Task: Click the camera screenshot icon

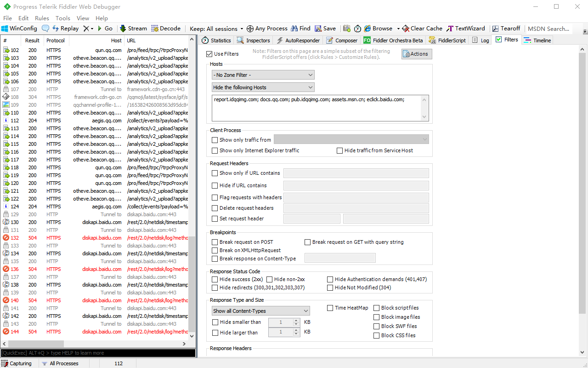Action: tap(347, 29)
